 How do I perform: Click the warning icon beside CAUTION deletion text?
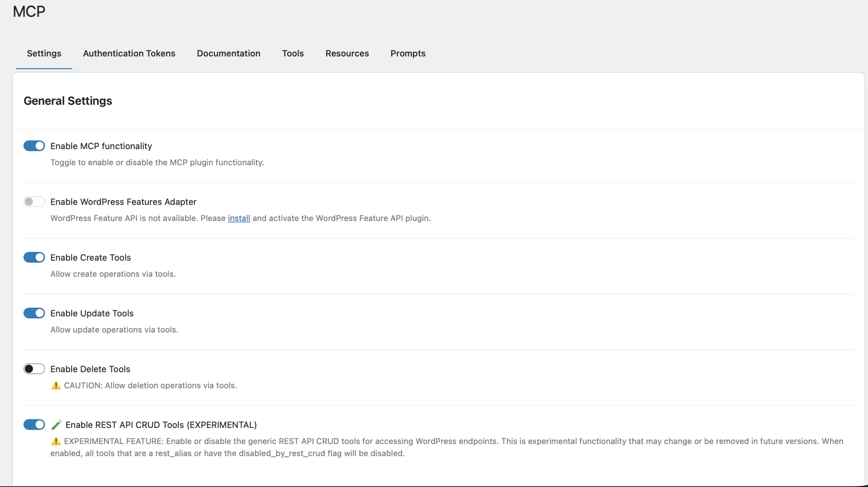[56, 385]
